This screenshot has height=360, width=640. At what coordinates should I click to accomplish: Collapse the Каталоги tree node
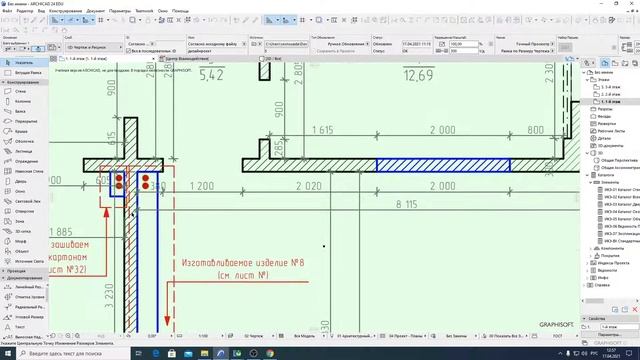(x=587, y=175)
